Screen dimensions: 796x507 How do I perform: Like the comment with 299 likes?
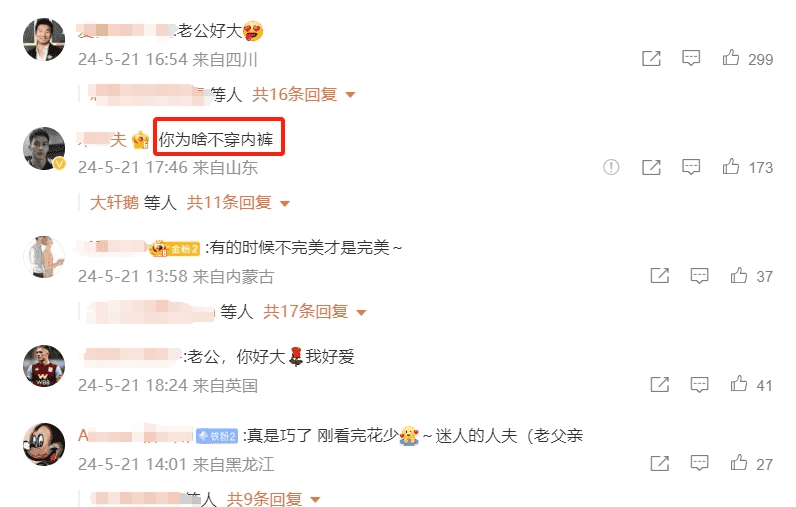(x=731, y=57)
